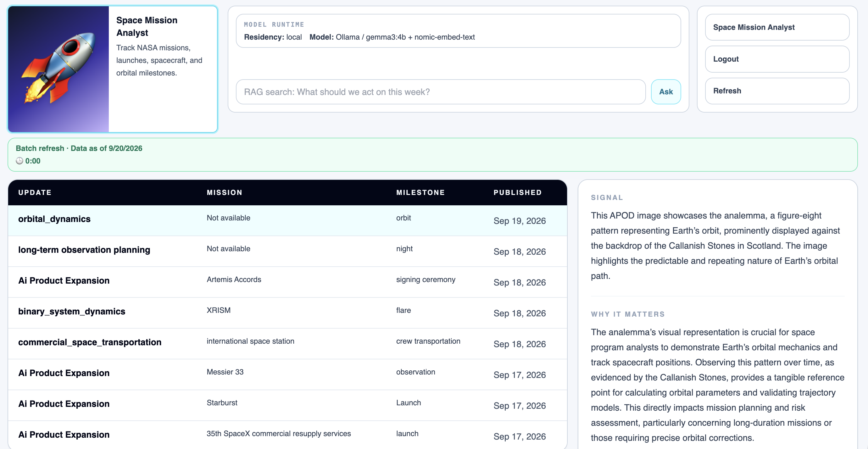The image size is (868, 449).
Task: Click the 35th SpaceX commercial resupply services cell
Action: coord(278,434)
